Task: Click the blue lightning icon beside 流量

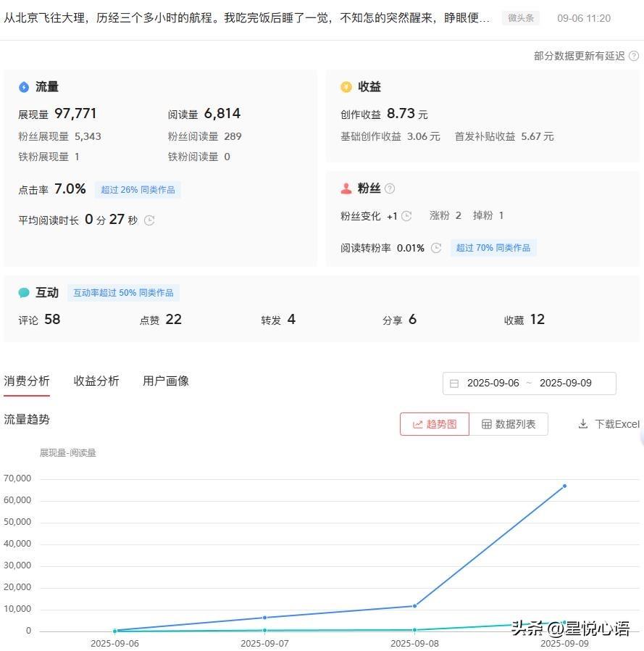Action: [24, 87]
